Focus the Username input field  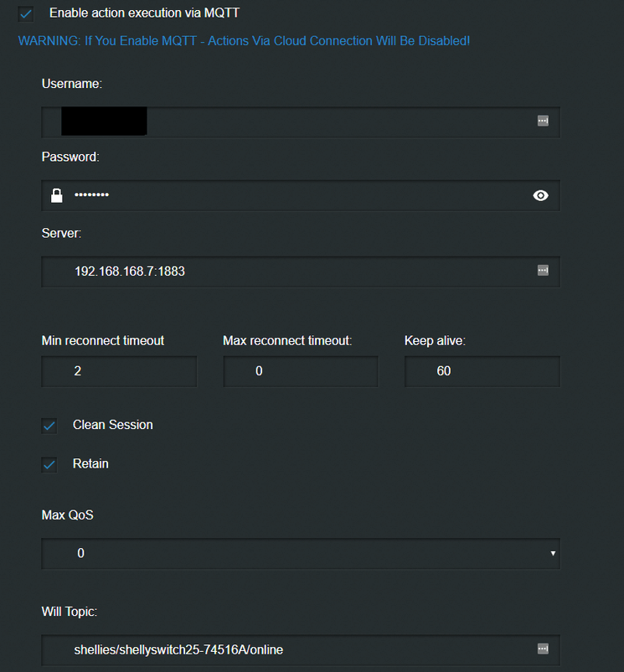[x=301, y=122]
